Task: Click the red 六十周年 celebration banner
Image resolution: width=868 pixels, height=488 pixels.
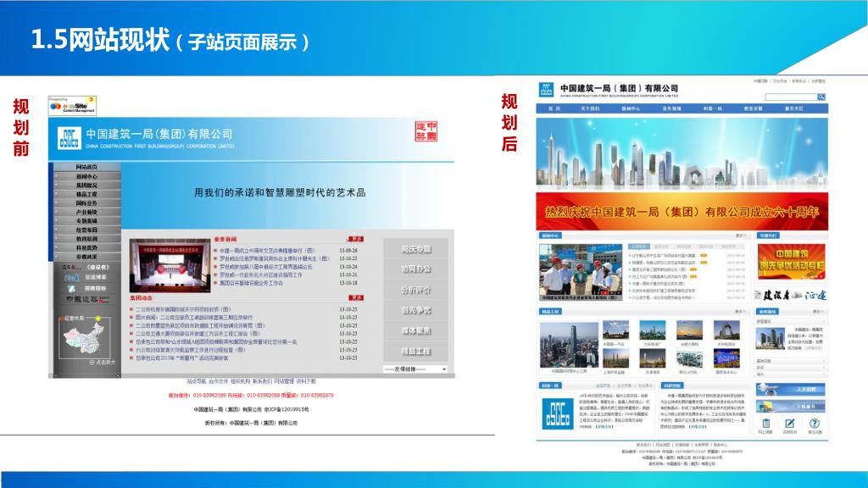Action: (x=682, y=211)
